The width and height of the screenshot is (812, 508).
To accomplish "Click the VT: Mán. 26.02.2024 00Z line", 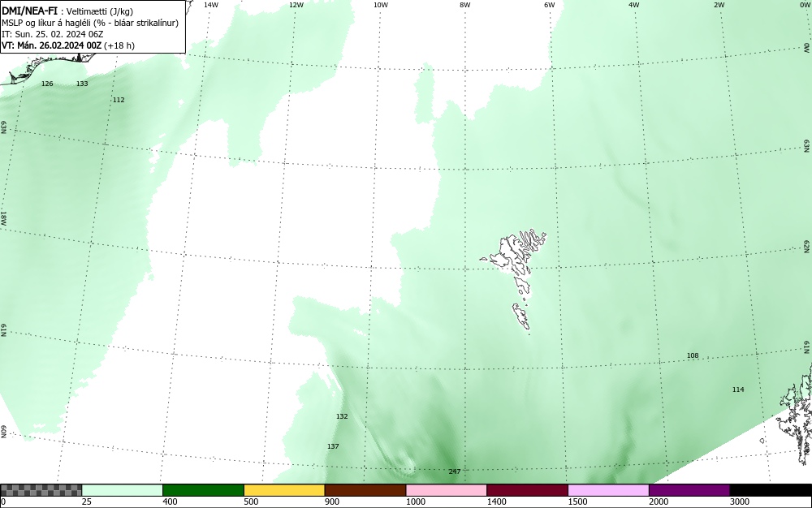I will pyautogui.click(x=68, y=45).
